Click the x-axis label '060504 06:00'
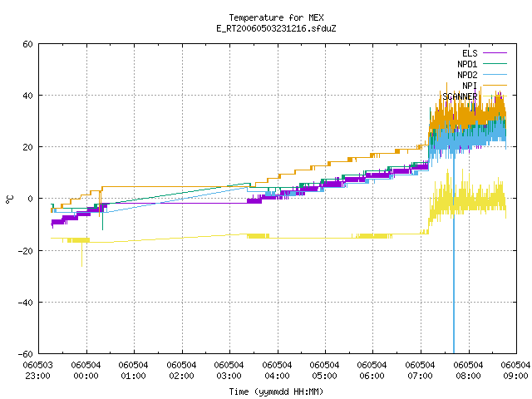This screenshot has height=399, width=532. [x=372, y=371]
